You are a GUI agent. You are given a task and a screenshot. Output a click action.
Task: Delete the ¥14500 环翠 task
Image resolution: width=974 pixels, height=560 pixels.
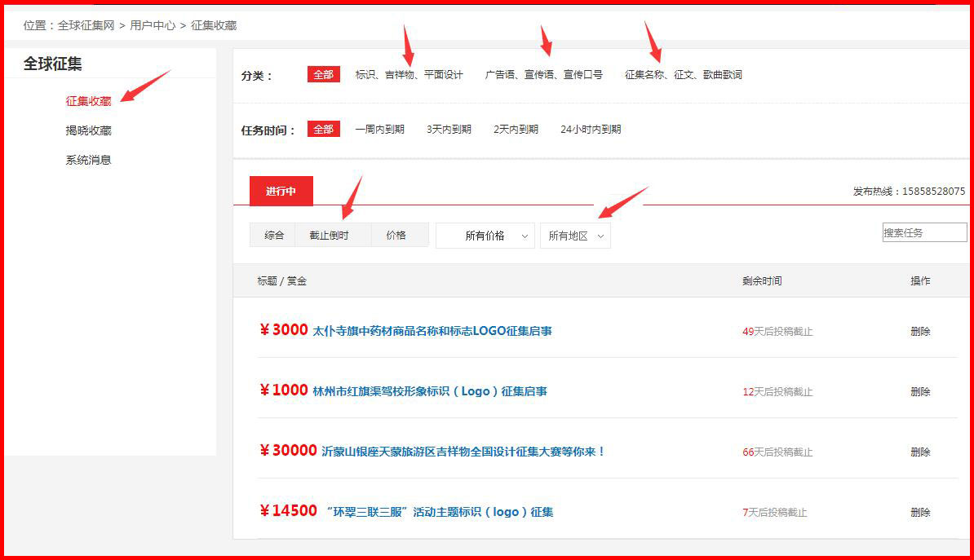[x=920, y=512]
